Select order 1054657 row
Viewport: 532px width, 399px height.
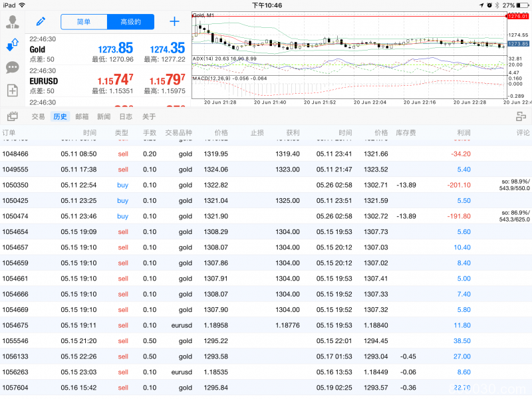click(266, 247)
